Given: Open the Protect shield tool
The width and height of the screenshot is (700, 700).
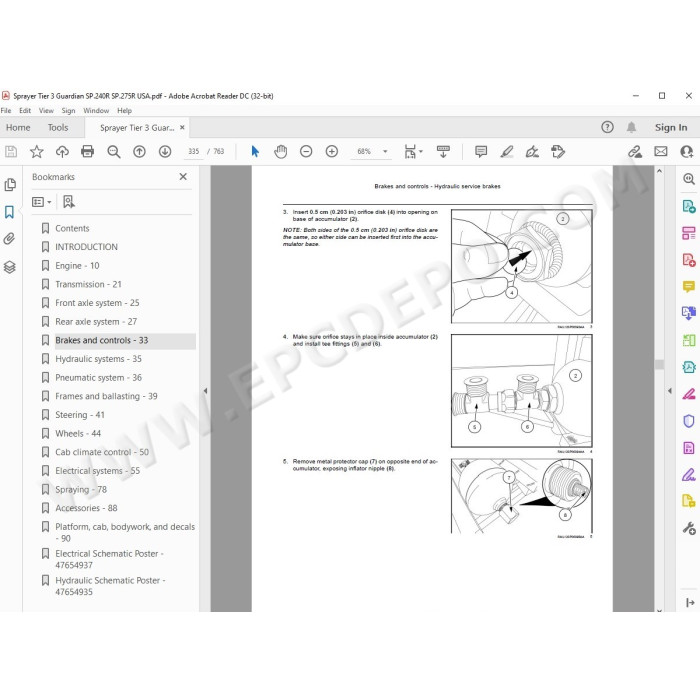Looking at the screenshot, I should point(689,421).
